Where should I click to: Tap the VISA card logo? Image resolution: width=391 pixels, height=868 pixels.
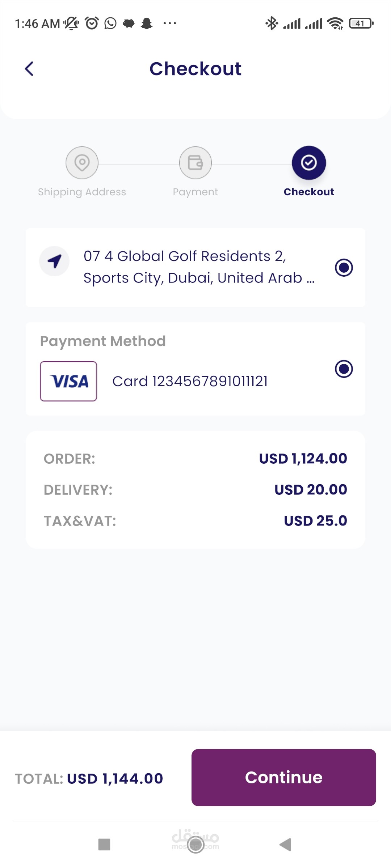[68, 381]
